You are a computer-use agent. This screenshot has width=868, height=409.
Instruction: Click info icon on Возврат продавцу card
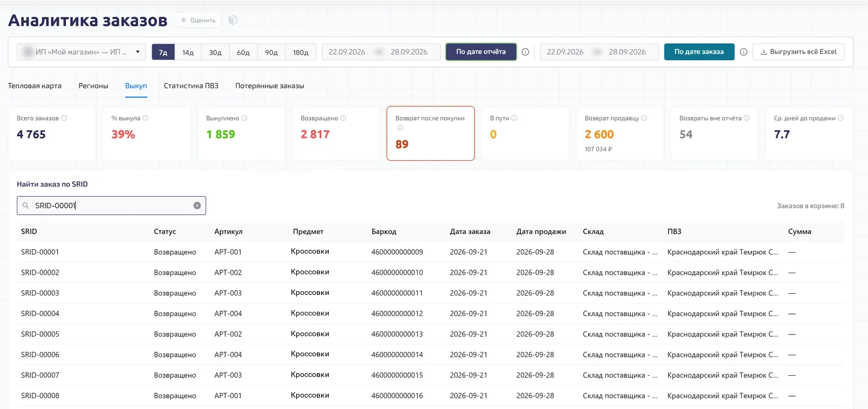pyautogui.click(x=644, y=118)
